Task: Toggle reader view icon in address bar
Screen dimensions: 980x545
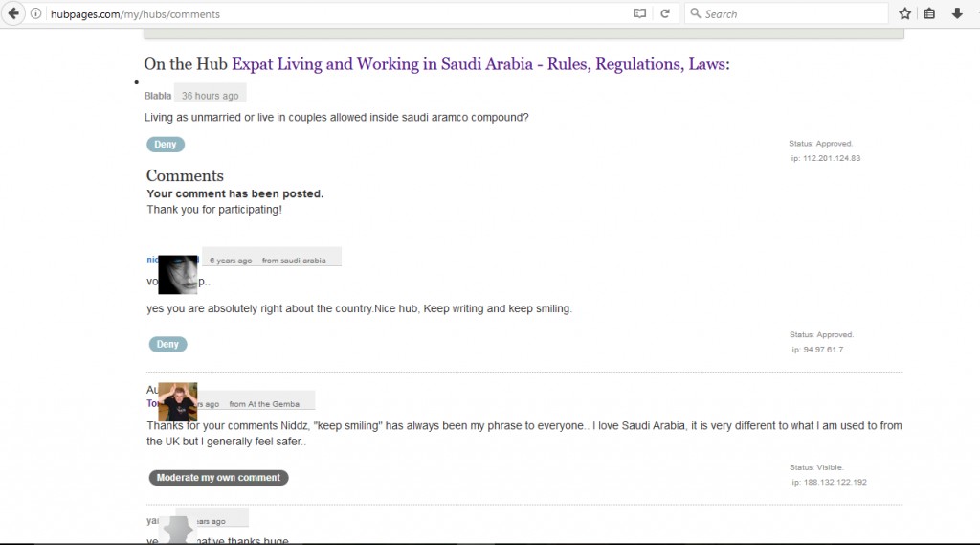Action: click(x=639, y=13)
